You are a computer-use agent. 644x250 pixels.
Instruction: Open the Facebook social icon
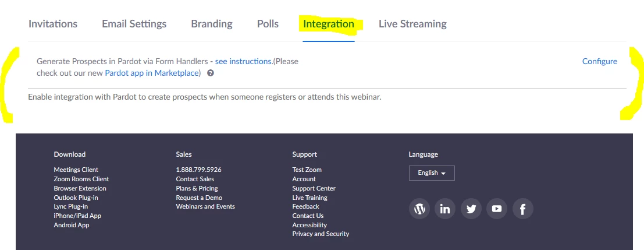523,209
